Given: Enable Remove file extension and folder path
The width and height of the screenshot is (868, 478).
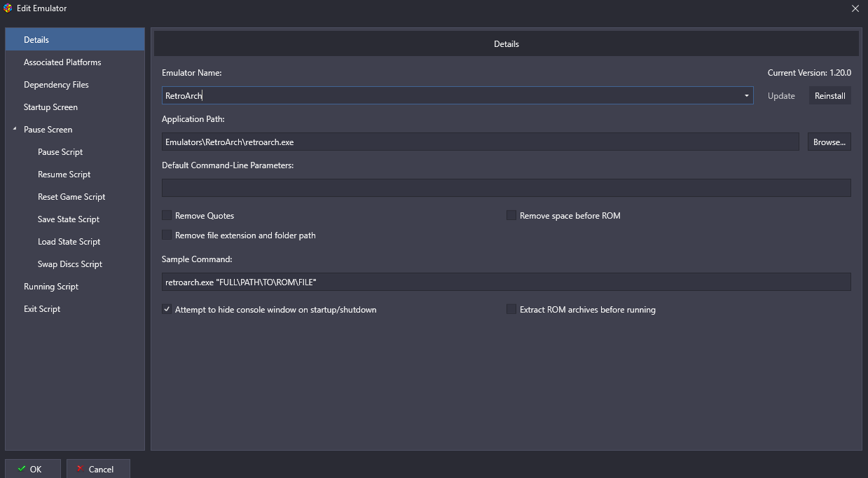Looking at the screenshot, I should pos(167,235).
